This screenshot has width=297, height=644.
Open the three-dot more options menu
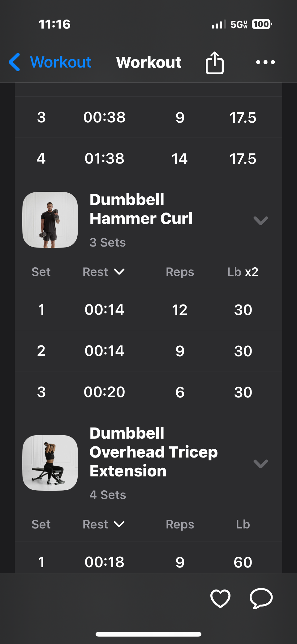tap(265, 62)
